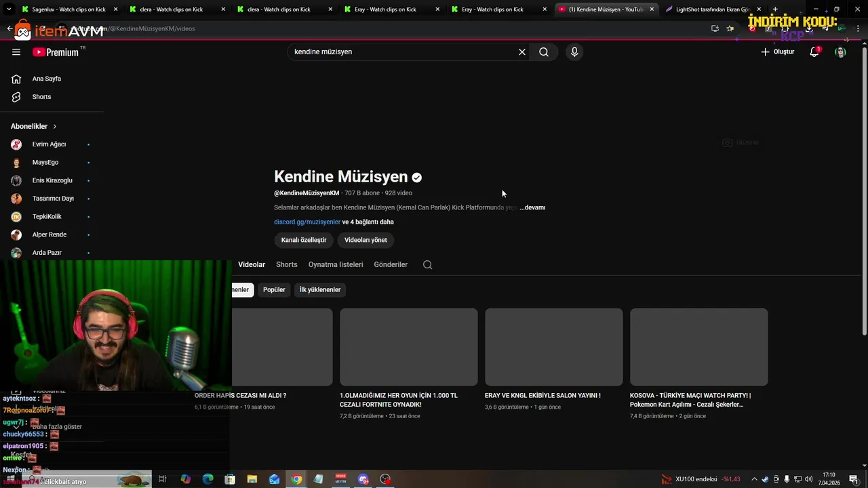Launch Copilot from the taskbar
This screenshot has height=488, width=868.
click(185, 479)
